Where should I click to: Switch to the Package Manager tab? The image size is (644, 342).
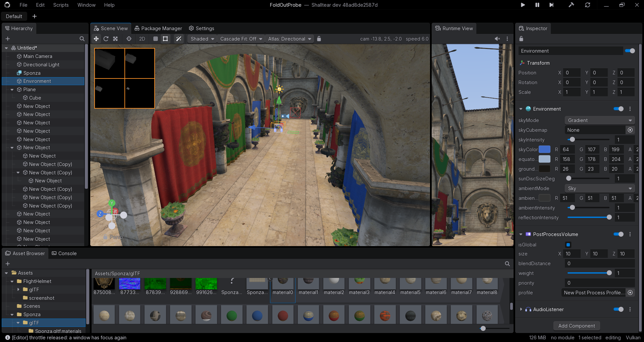pos(158,28)
